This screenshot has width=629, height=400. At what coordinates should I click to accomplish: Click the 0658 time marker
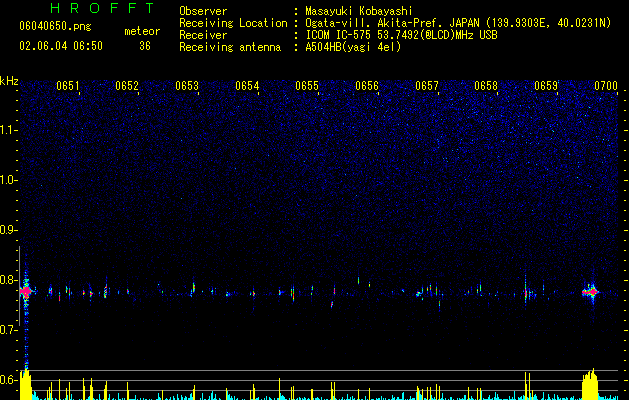pos(486,86)
